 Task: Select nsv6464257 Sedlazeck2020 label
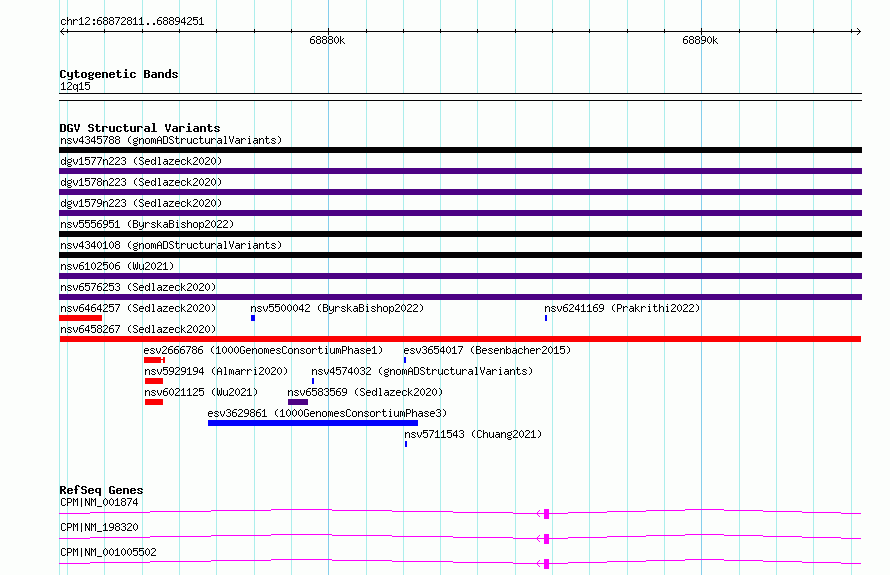click(138, 308)
